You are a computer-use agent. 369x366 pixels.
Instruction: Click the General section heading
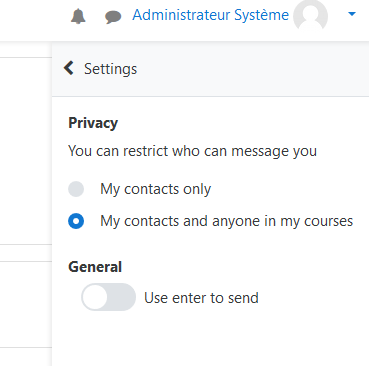pyautogui.click(x=95, y=267)
